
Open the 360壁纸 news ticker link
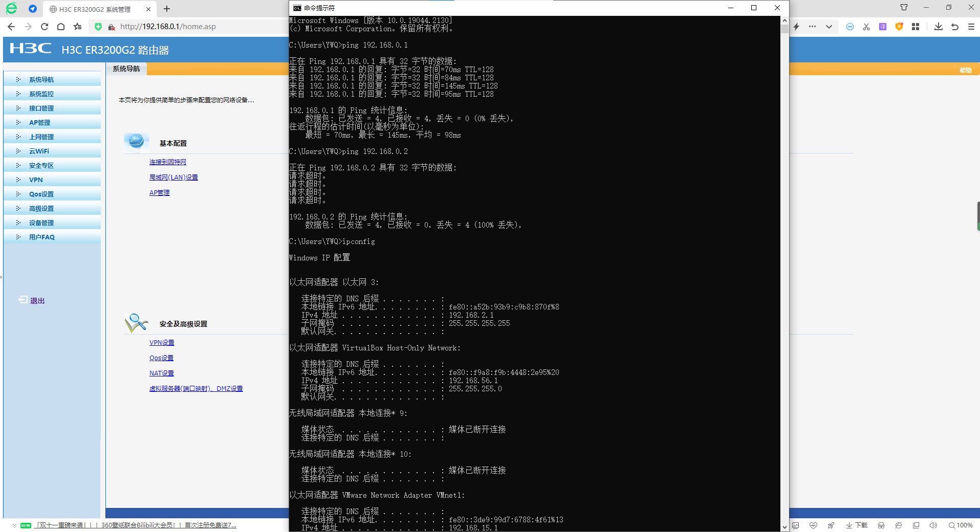pyautogui.click(x=136, y=525)
